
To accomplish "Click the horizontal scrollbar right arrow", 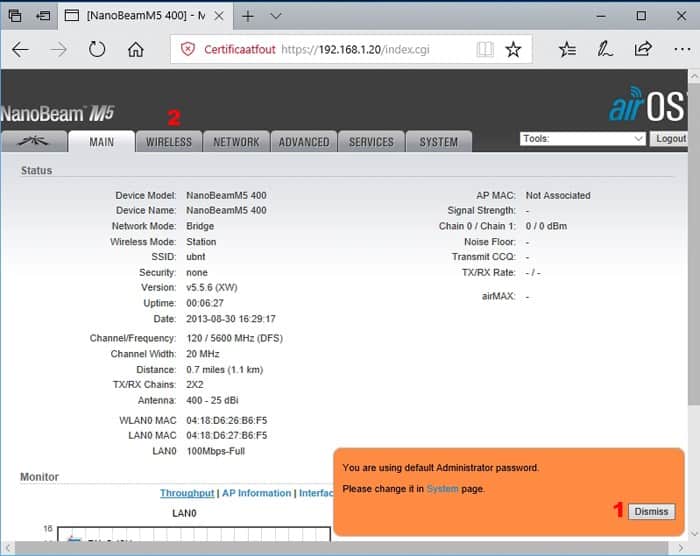I will pos(680,548).
